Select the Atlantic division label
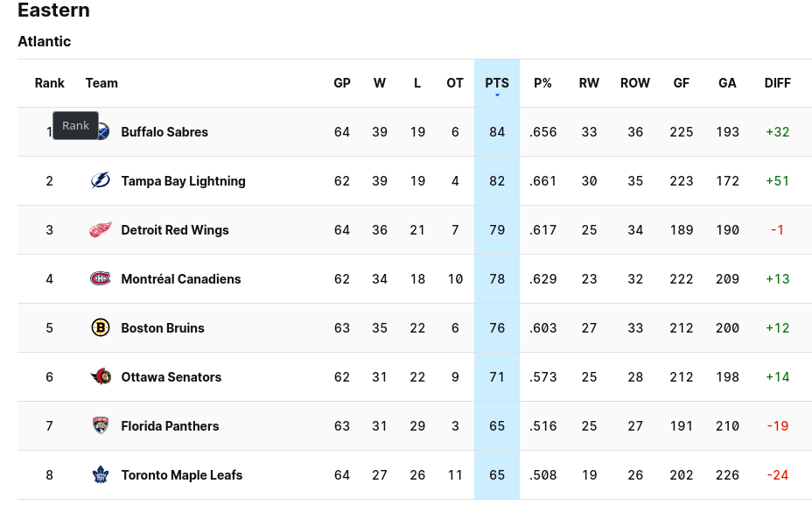 44,41
